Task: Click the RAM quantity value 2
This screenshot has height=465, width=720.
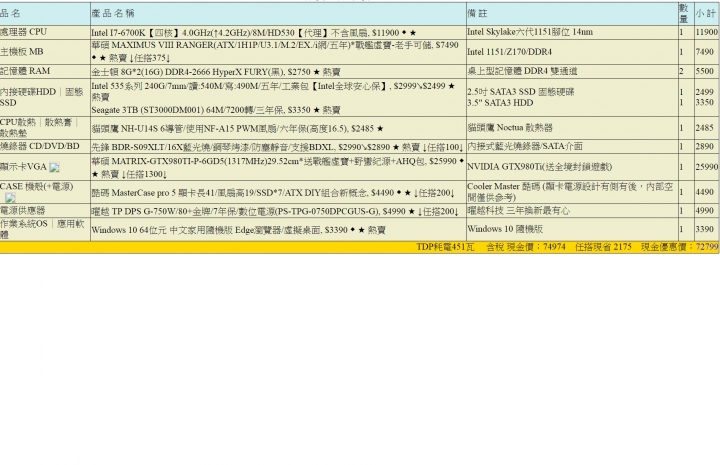Action: [x=681, y=71]
